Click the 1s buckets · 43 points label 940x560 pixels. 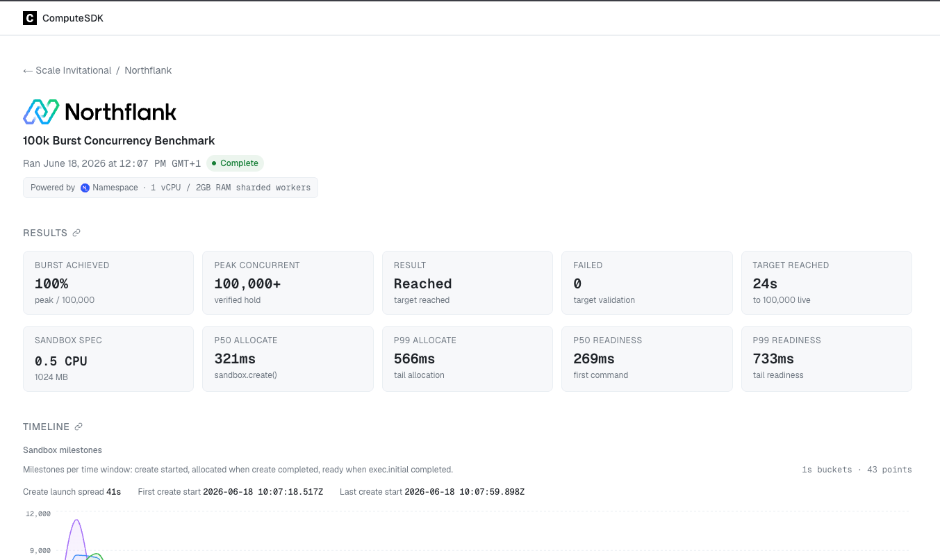(857, 470)
